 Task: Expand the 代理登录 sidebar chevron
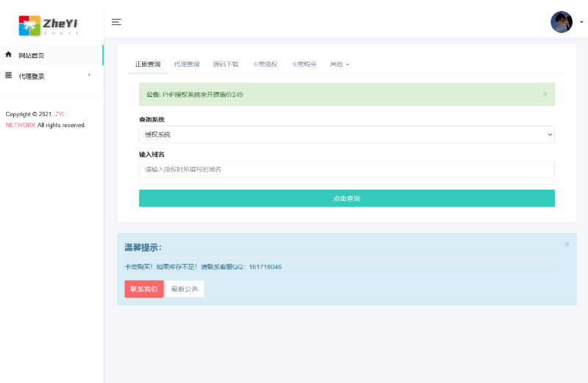pos(90,75)
